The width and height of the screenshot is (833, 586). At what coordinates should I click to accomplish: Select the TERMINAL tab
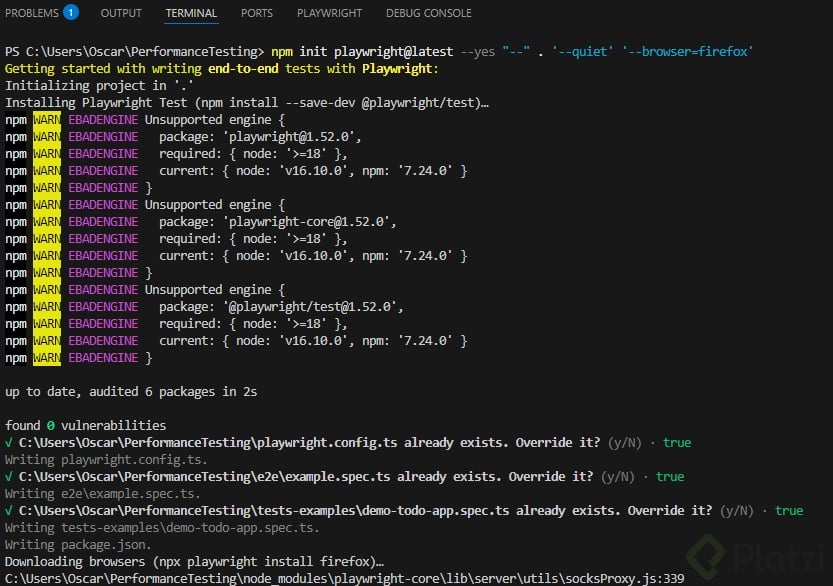click(191, 13)
